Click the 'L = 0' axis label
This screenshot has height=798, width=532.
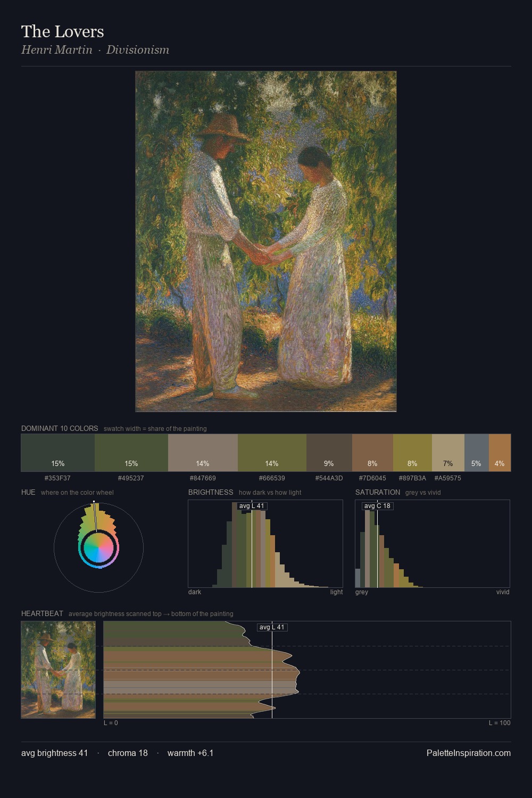[111, 723]
